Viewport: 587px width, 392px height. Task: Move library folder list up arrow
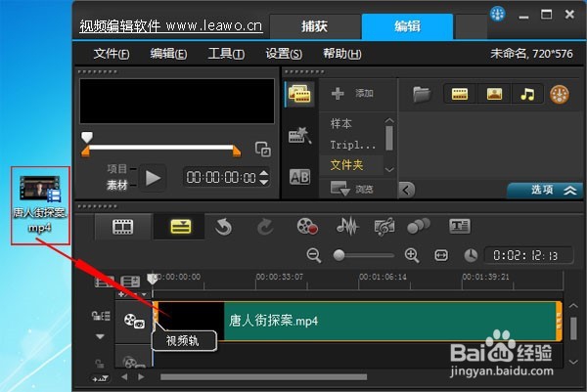(x=389, y=120)
